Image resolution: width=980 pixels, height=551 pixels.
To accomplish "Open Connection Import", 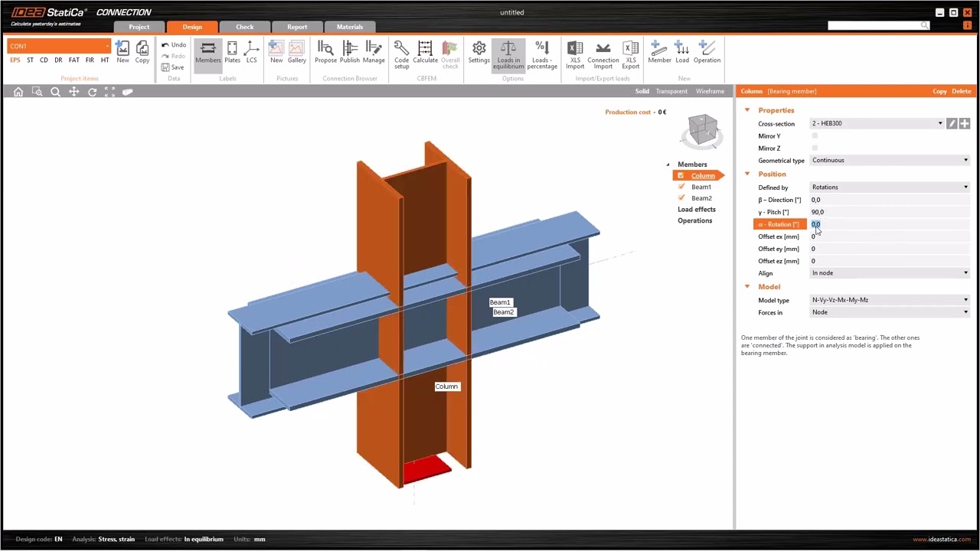I will [x=603, y=54].
